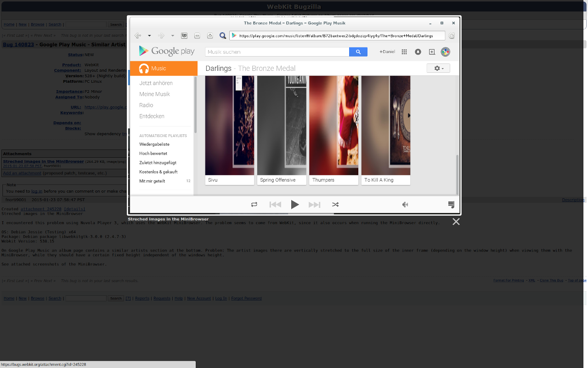The width and height of the screenshot is (588, 368).
Task: Click the MiniBrowser URL address field
Action: 338,35
